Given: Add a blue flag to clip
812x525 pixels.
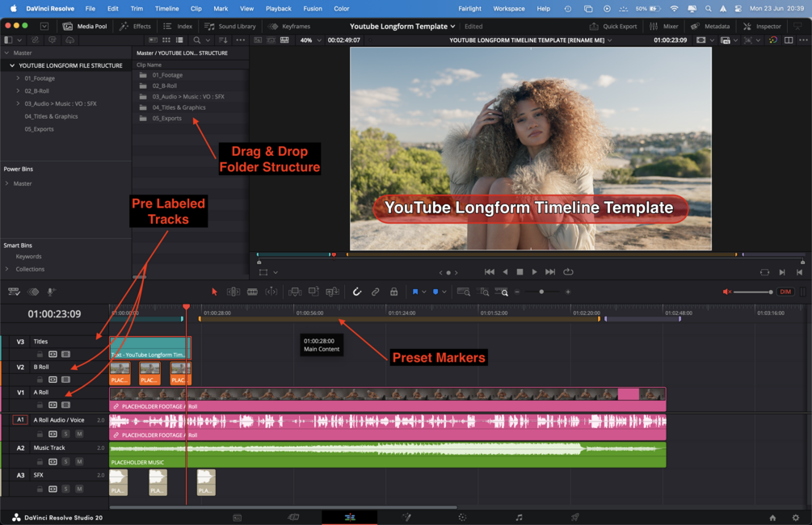Looking at the screenshot, I should tap(414, 292).
